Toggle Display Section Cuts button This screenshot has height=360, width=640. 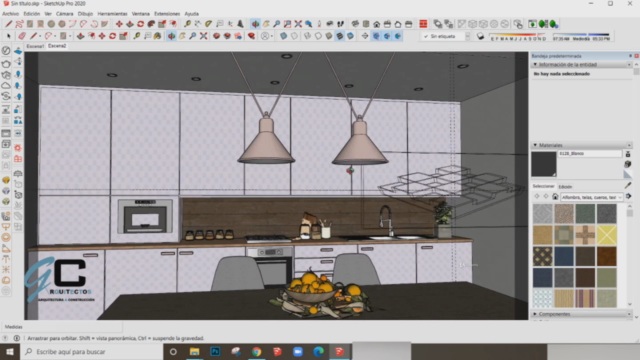[x=387, y=36]
